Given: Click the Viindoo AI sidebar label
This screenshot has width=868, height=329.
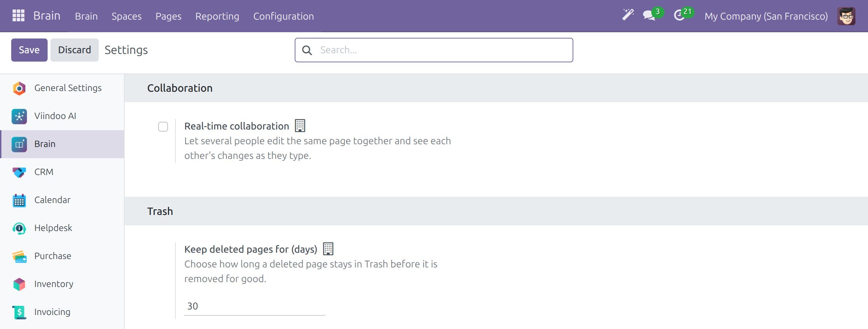Looking at the screenshot, I should pyautogui.click(x=55, y=116).
